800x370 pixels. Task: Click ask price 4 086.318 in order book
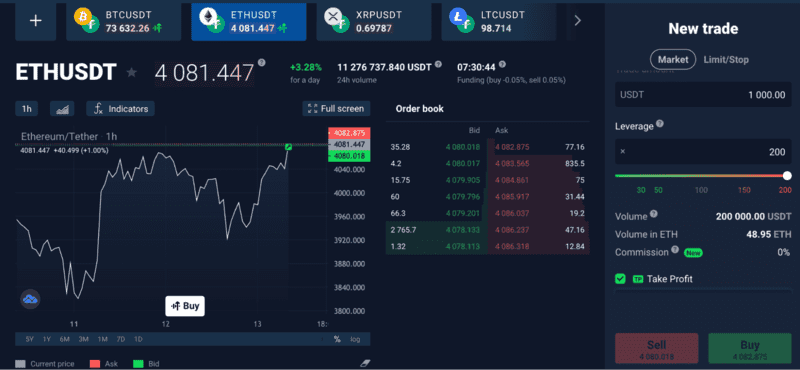point(512,246)
